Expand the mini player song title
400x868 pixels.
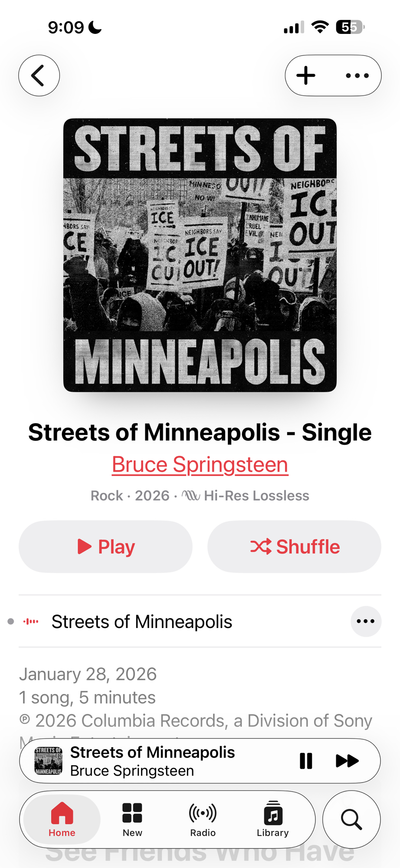pyautogui.click(x=152, y=752)
